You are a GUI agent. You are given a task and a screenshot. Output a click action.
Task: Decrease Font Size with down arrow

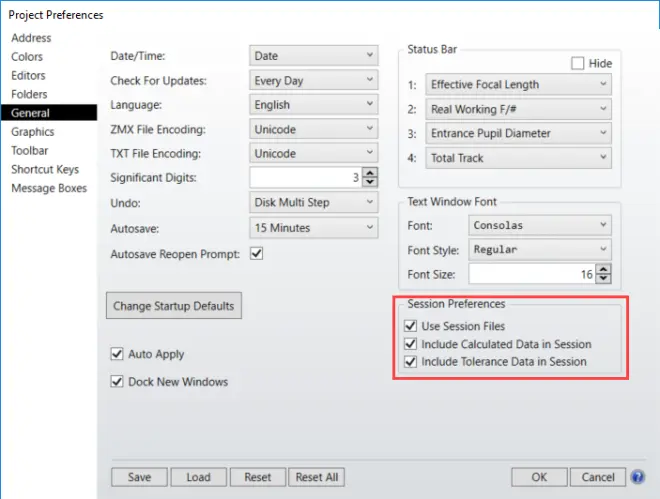click(x=604, y=279)
